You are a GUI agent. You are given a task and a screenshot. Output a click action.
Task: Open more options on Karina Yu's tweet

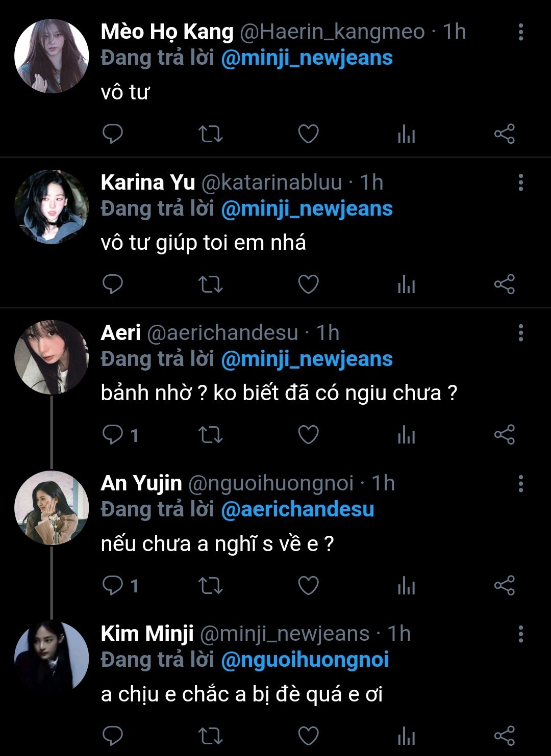tap(520, 183)
